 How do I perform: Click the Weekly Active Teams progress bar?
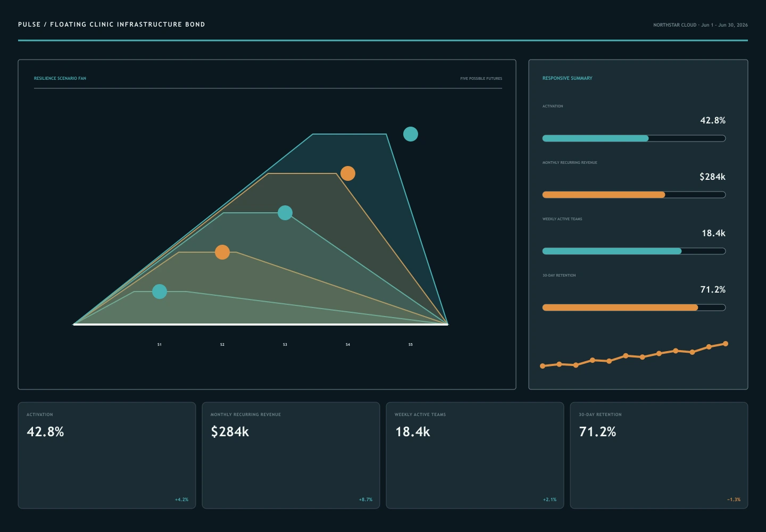pos(634,251)
